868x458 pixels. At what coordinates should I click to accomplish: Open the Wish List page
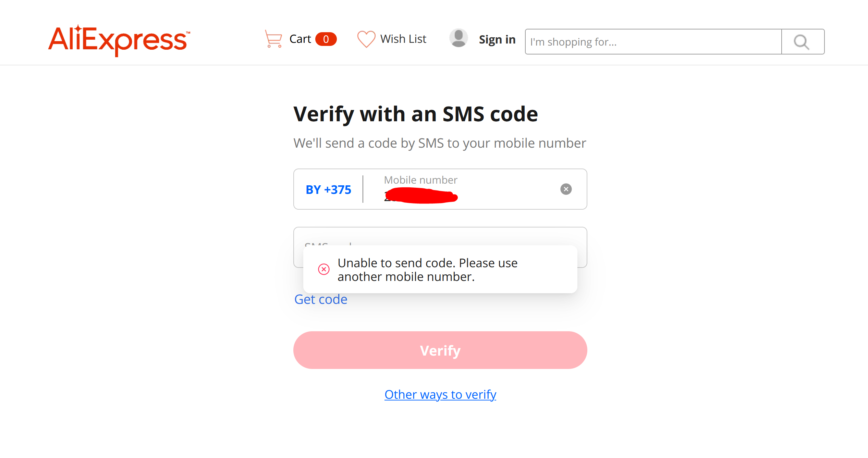click(x=403, y=39)
